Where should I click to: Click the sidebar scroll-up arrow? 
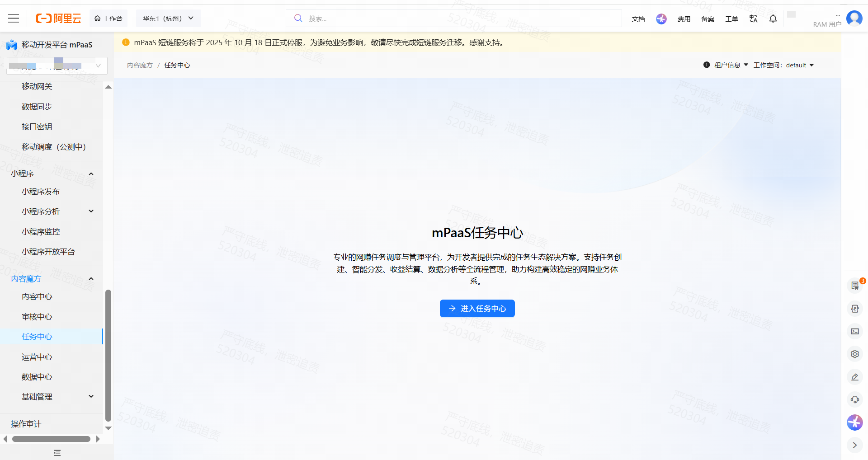(108, 87)
